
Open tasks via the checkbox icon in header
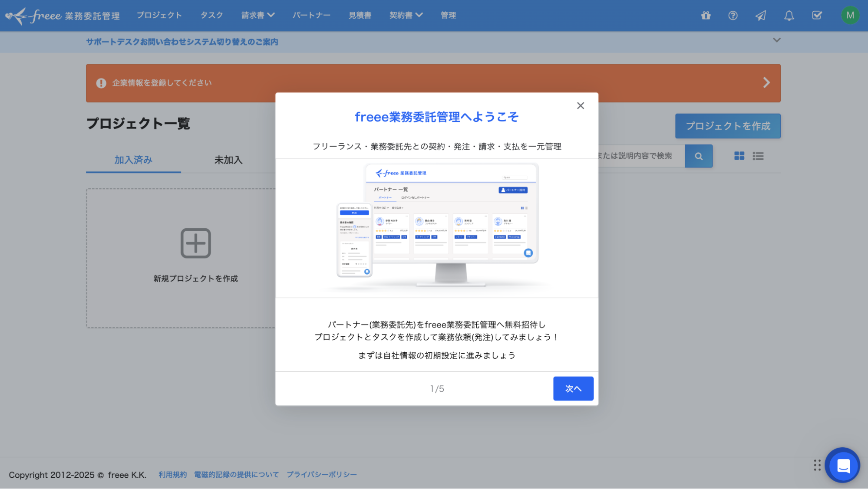pyautogui.click(x=816, y=15)
